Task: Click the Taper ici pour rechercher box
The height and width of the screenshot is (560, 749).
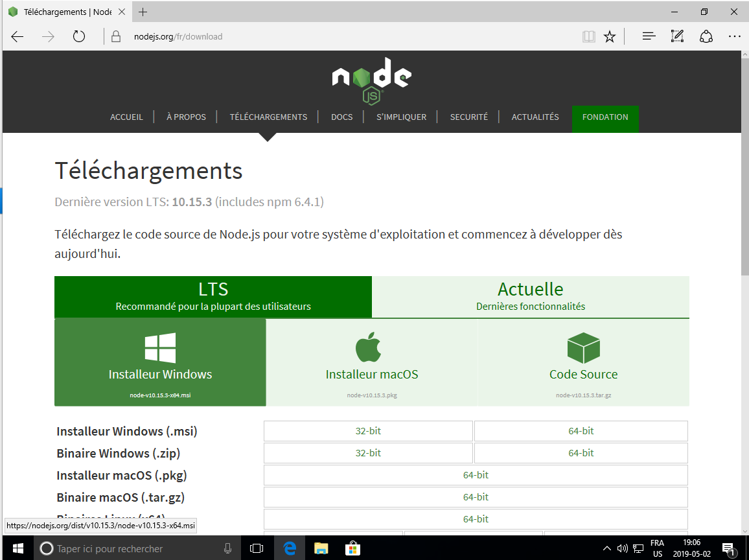Action: coord(139,548)
